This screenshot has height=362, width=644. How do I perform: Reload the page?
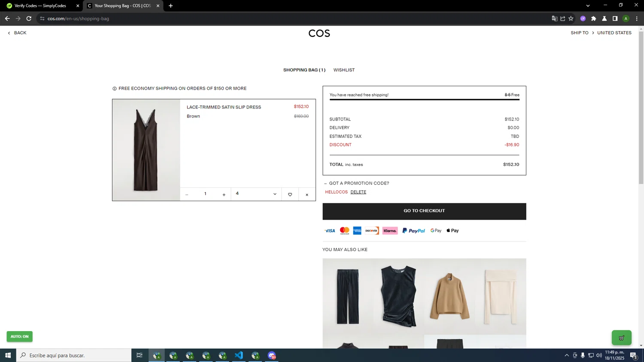tap(29, 18)
